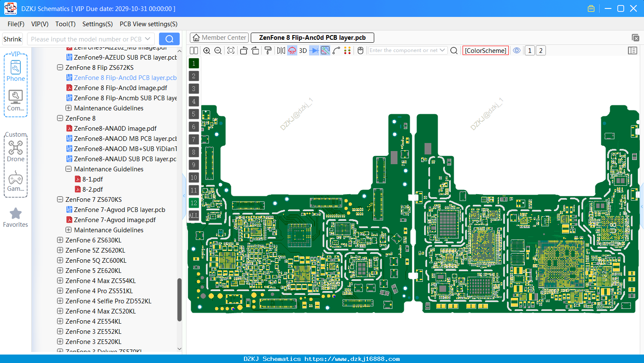644x363 pixels.
Task: Rotate the PCB view clockwise
Action: coord(255,50)
